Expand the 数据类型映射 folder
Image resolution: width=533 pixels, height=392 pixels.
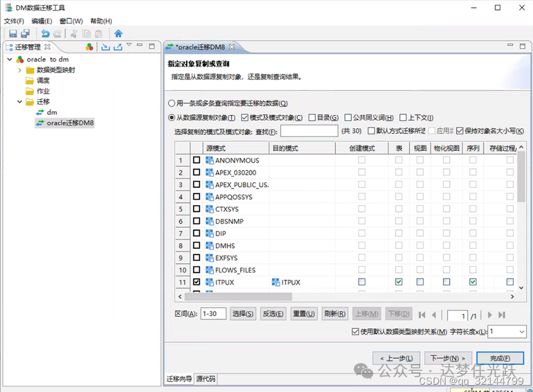[x=20, y=70]
